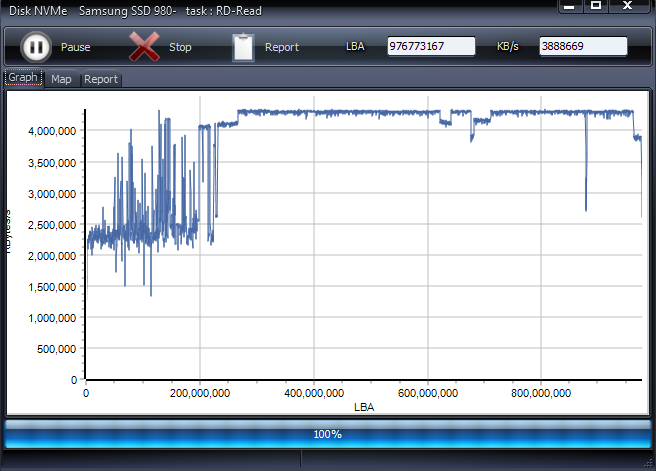This screenshot has width=656, height=471.
Task: Click the LBA field showing 976773167
Action: (x=431, y=46)
